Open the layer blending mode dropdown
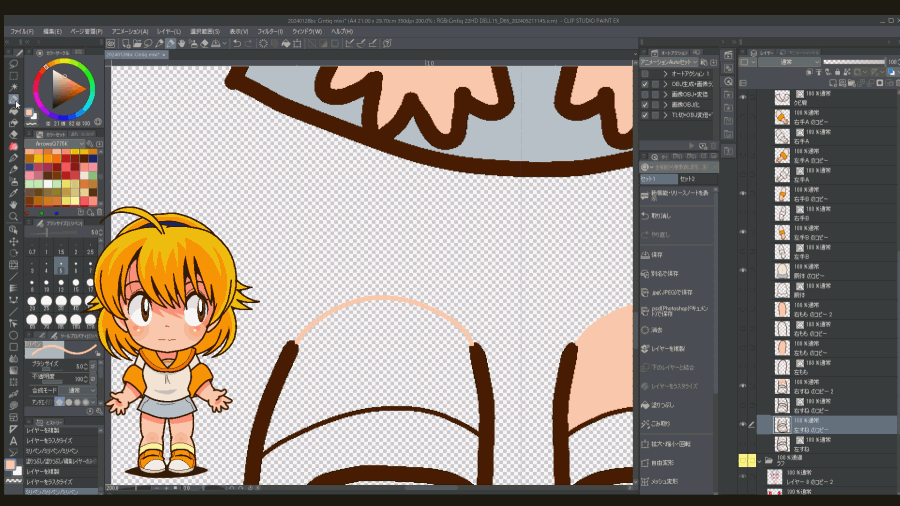 tap(790, 62)
